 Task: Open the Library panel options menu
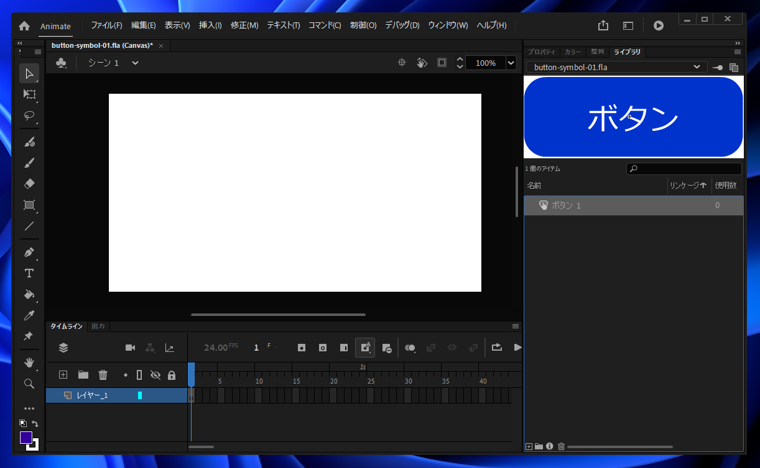pyautogui.click(x=738, y=52)
